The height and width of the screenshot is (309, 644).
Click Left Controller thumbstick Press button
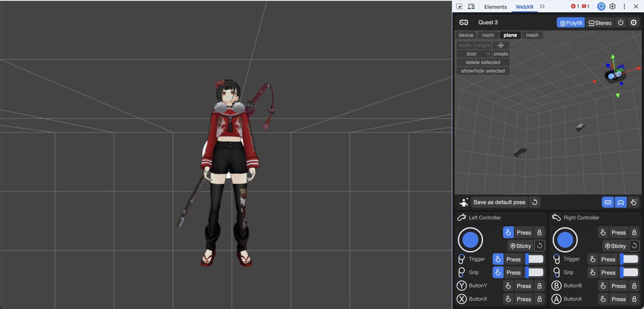(524, 232)
